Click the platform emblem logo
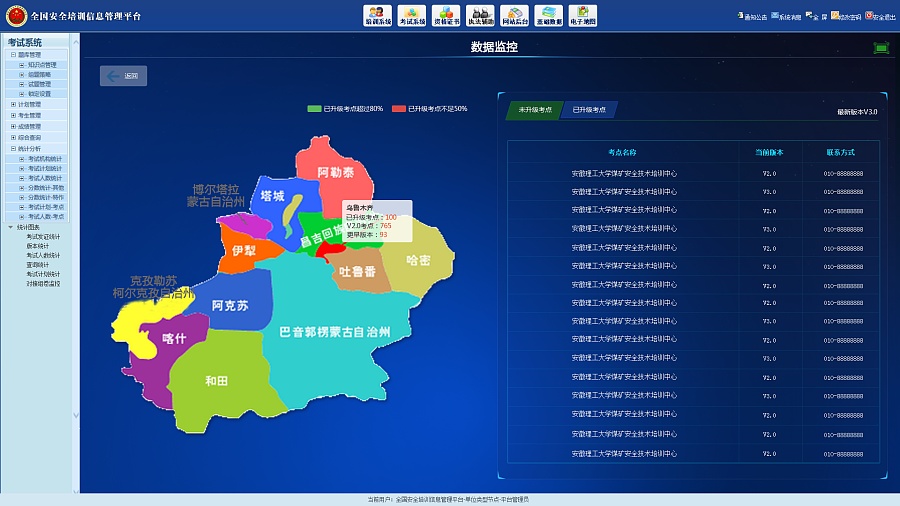Screen dimensions: 900x506 coord(16,15)
